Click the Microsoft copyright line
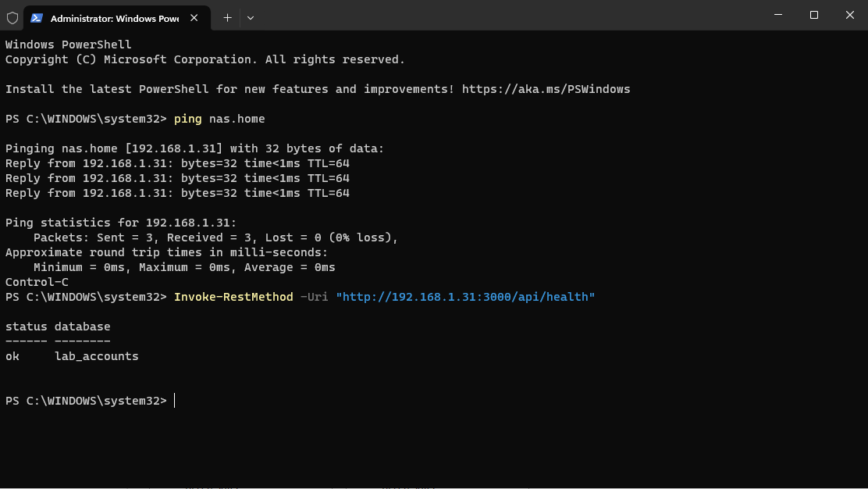868x489 pixels. click(x=205, y=59)
